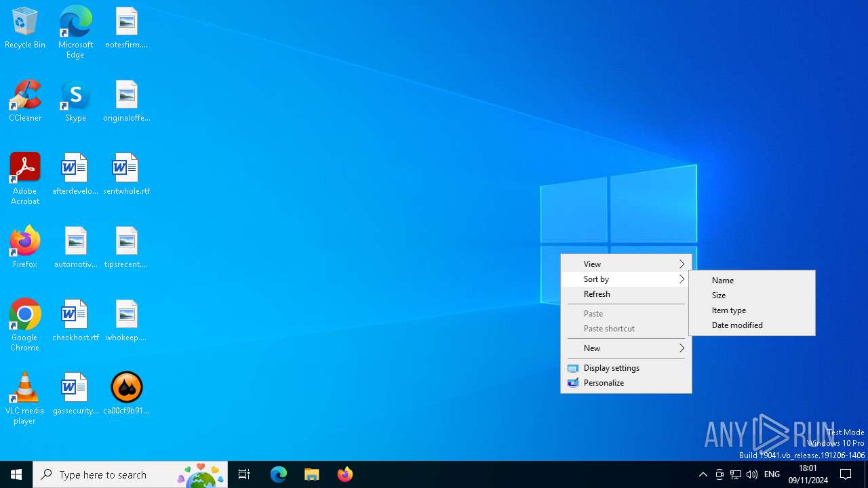
Task: Select the Microsoft Edge desktop shortcut
Action: tap(75, 33)
